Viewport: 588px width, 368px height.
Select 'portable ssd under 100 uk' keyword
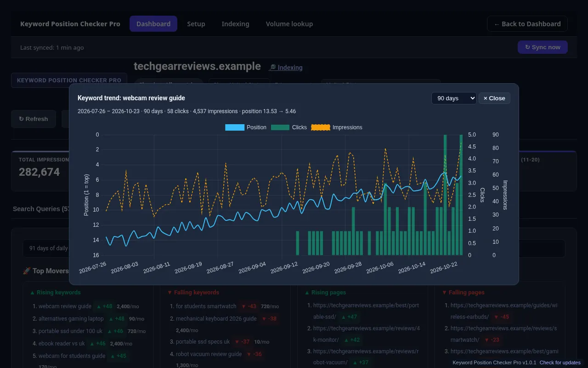(71, 331)
